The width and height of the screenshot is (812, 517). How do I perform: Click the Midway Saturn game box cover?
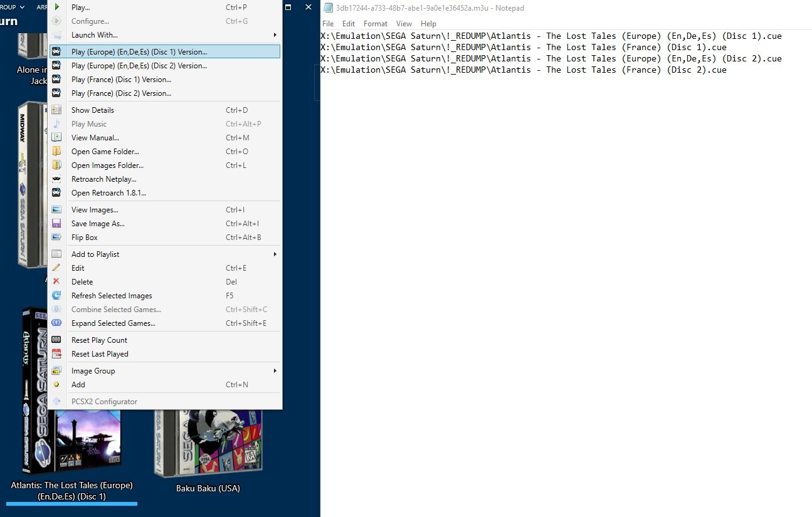tap(33, 185)
